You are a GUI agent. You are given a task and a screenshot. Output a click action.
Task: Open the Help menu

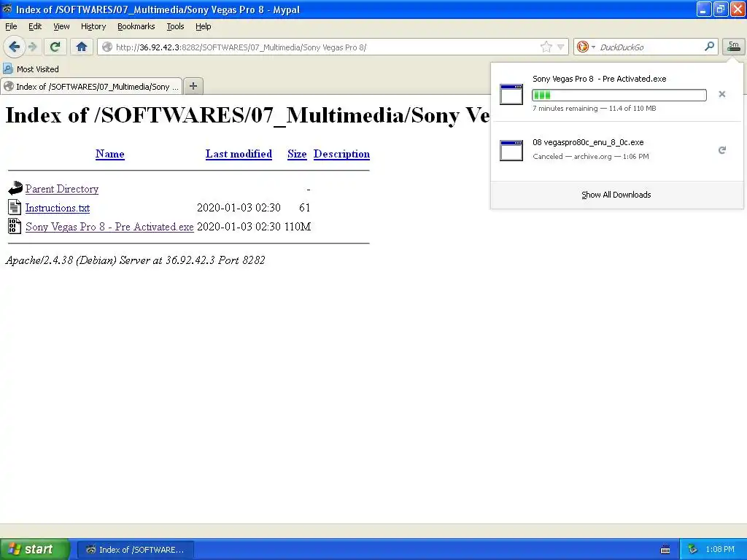pos(204,26)
